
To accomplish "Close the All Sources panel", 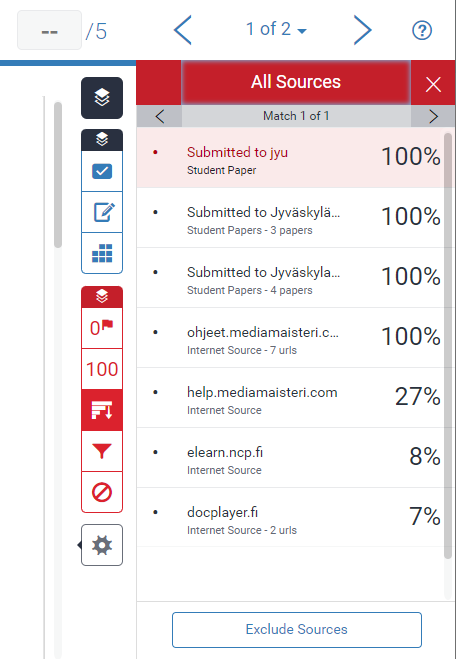I will pyautogui.click(x=433, y=84).
